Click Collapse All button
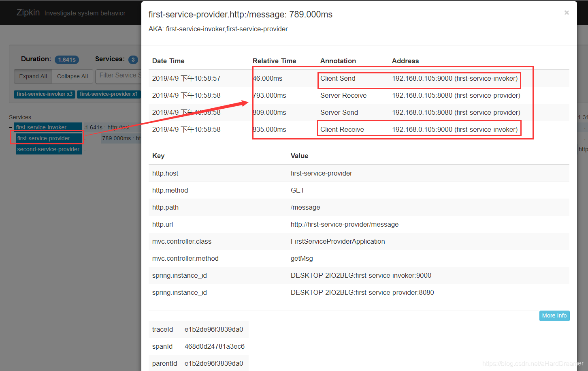The height and width of the screenshot is (371, 588). click(72, 76)
